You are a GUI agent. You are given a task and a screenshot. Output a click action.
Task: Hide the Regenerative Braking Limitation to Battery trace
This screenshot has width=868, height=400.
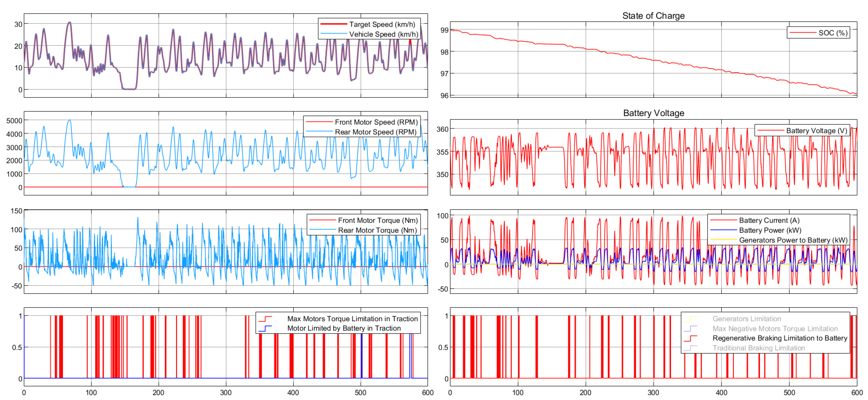tap(779, 338)
